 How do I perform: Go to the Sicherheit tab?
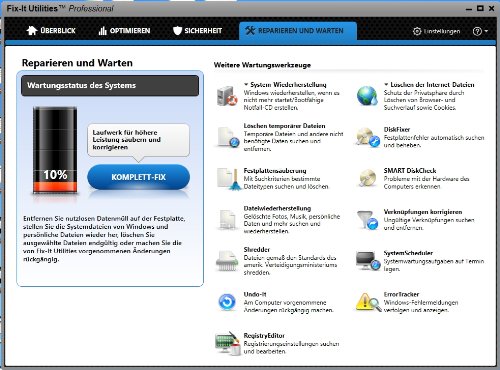pos(197,31)
